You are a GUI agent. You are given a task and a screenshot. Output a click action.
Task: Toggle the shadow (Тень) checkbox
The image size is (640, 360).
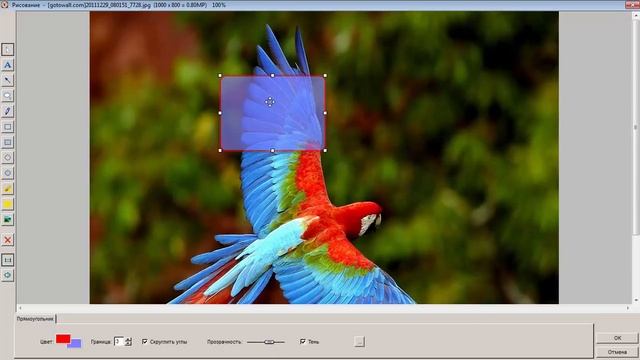pos(302,342)
